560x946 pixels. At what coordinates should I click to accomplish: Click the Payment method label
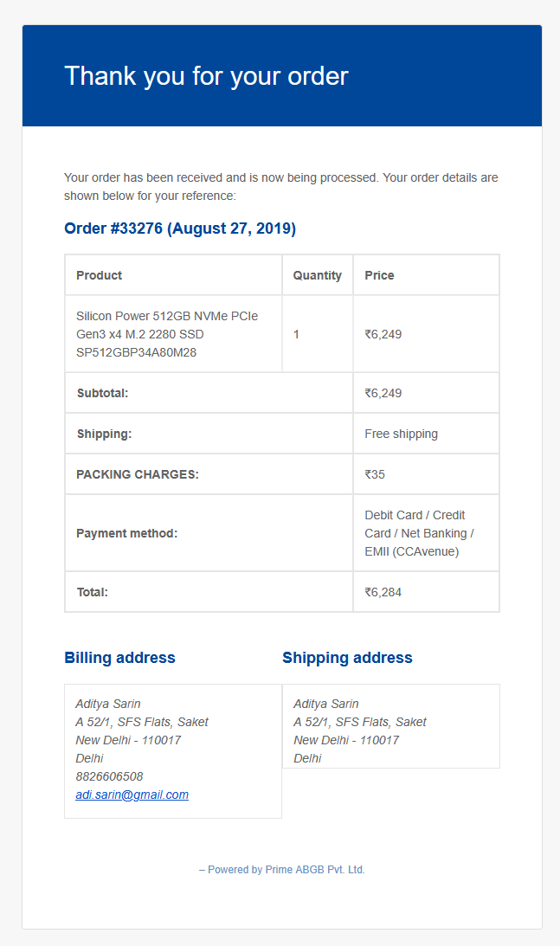click(x=126, y=533)
